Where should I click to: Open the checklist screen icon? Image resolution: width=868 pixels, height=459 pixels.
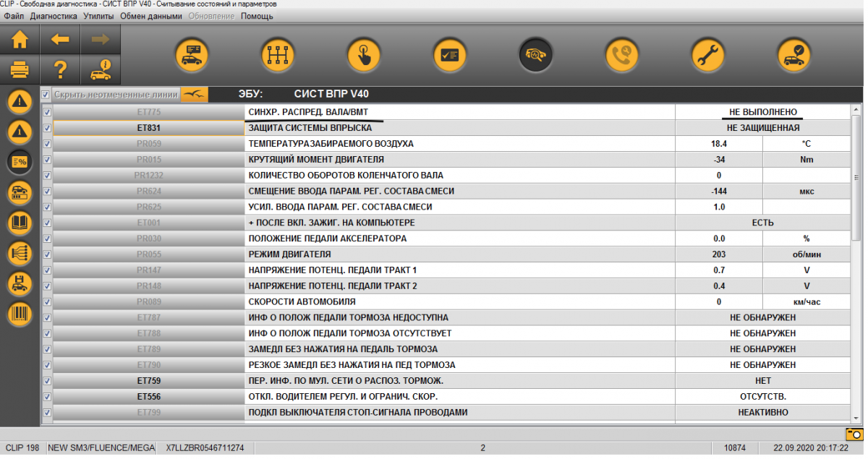450,54
